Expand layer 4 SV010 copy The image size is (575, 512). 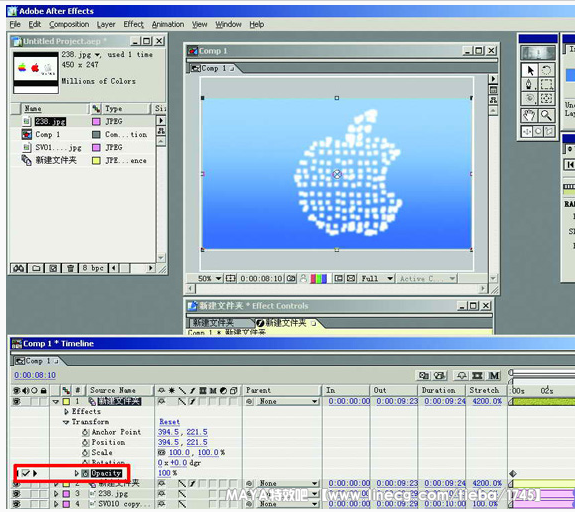coord(56,504)
